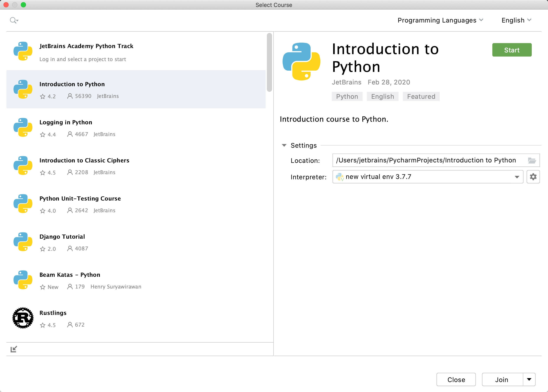The height and width of the screenshot is (392, 548).
Task: Click the 'Feb 28, 2020' date text
Action: 389,82
